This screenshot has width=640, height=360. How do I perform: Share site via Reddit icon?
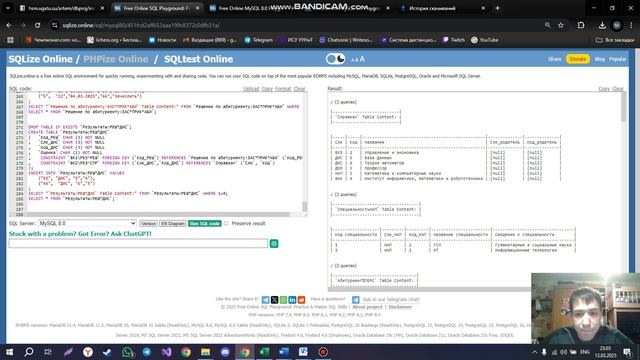point(301,300)
